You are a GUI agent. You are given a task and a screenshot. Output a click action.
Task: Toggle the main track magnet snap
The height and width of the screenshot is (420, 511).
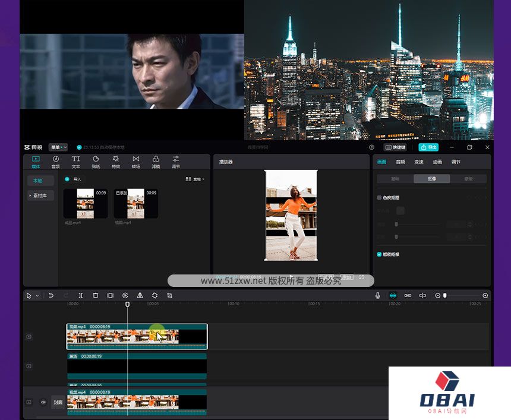click(393, 295)
